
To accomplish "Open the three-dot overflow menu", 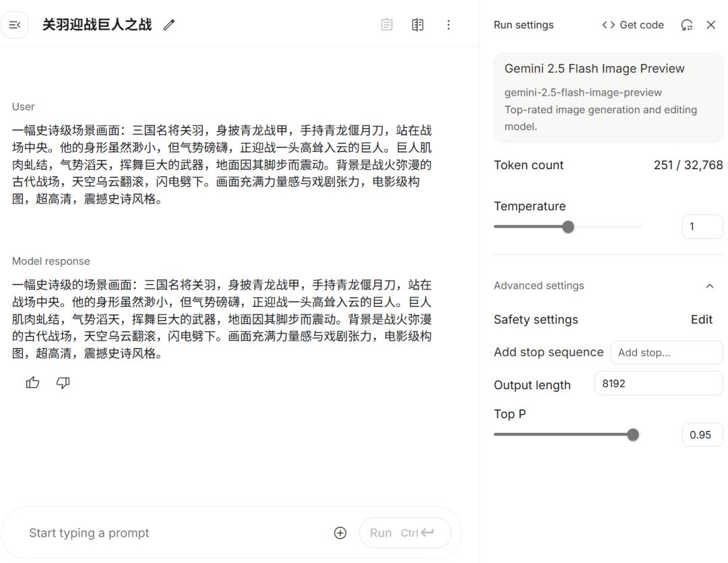I will [x=447, y=25].
